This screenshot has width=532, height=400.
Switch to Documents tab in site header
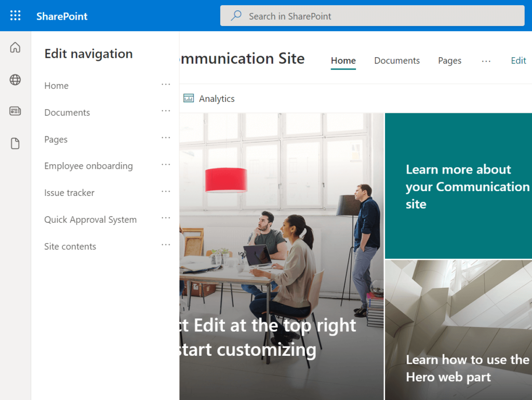[397, 60]
